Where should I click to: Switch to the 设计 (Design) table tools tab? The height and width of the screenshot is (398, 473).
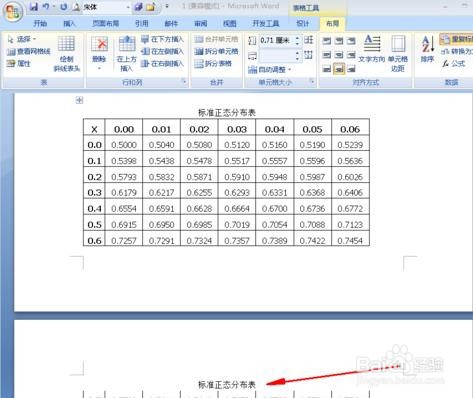click(303, 23)
